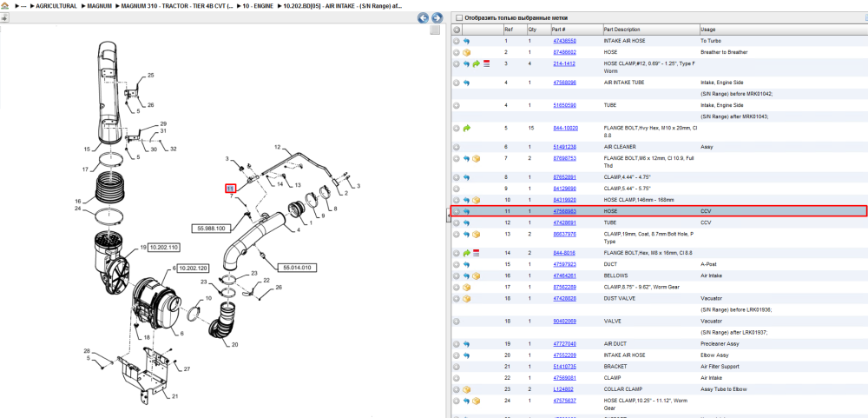868x418 pixels.
Task: Toggle 'Отобразить только выбранные метки' checkbox
Action: [458, 17]
